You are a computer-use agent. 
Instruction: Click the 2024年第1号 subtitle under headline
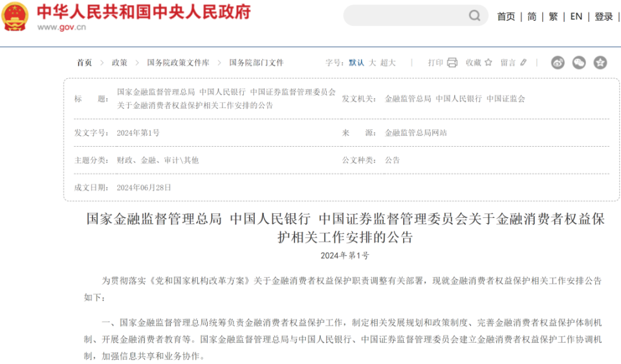coord(345,255)
